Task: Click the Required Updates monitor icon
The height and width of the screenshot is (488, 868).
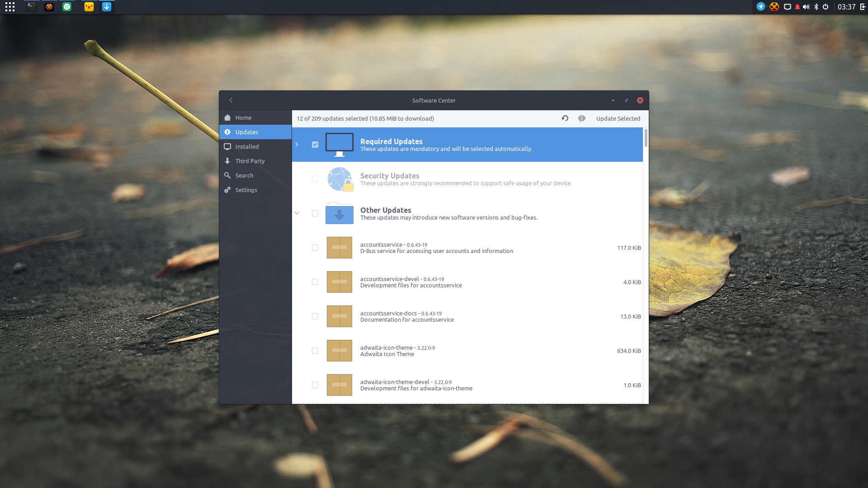Action: pyautogui.click(x=340, y=145)
